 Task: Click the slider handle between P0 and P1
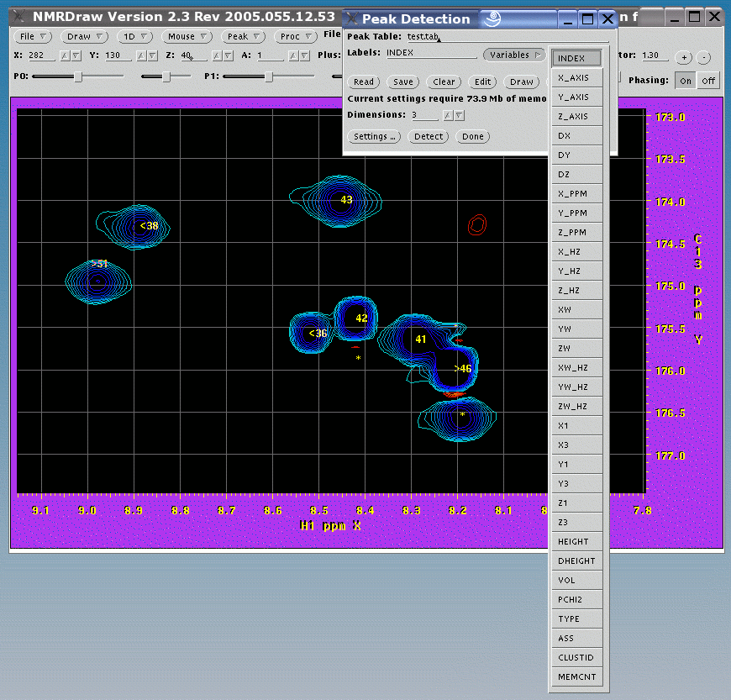[x=166, y=76]
